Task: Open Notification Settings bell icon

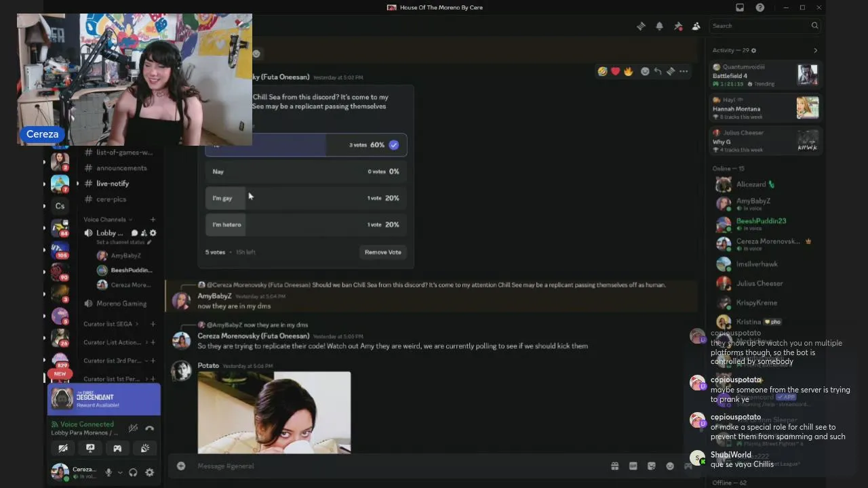Action: pyautogui.click(x=659, y=26)
